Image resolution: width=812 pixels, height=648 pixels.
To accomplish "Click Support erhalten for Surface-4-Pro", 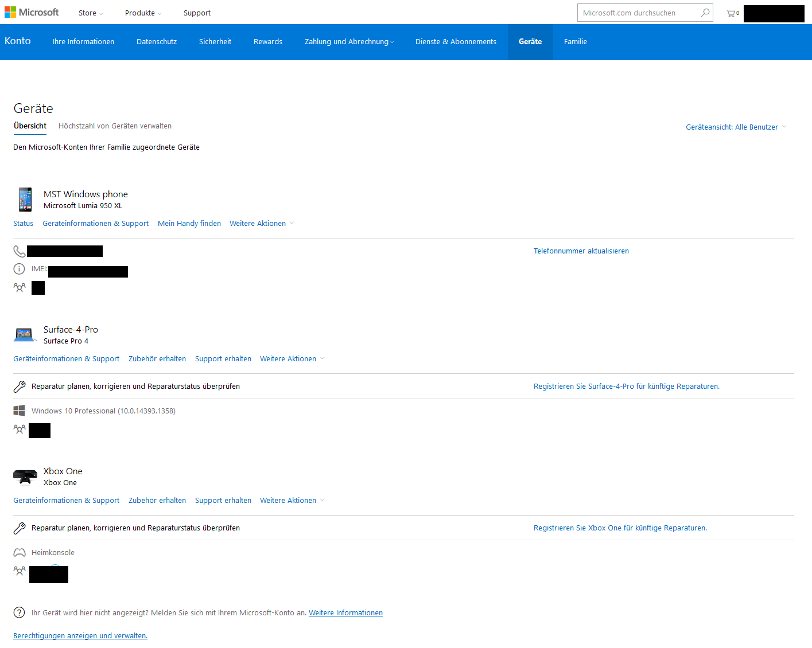I will [223, 359].
